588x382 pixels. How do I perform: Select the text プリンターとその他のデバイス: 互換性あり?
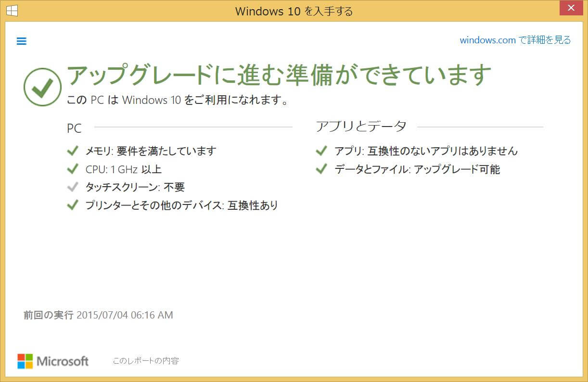coord(182,205)
